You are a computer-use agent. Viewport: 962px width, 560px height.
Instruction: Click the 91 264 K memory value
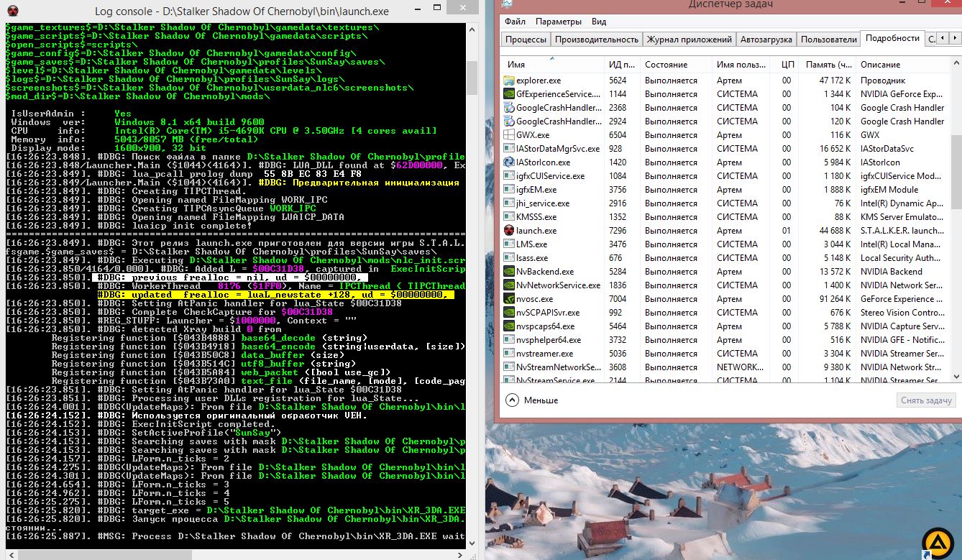835,299
